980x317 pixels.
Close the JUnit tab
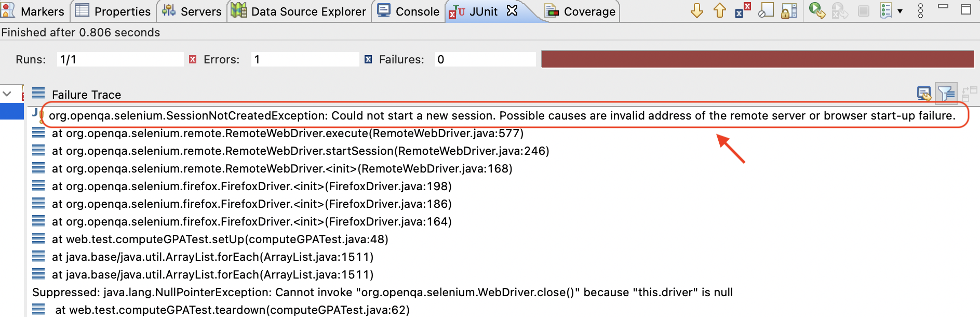click(512, 11)
